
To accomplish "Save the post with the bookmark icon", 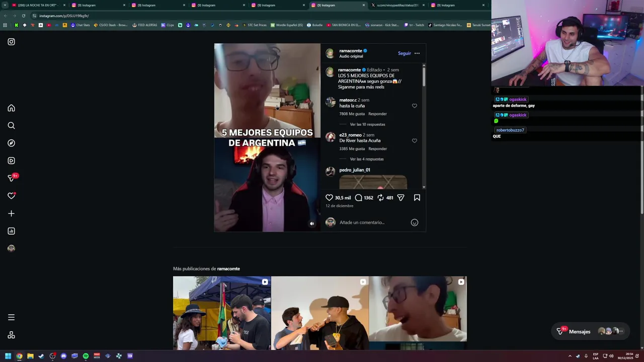I will coord(417,198).
